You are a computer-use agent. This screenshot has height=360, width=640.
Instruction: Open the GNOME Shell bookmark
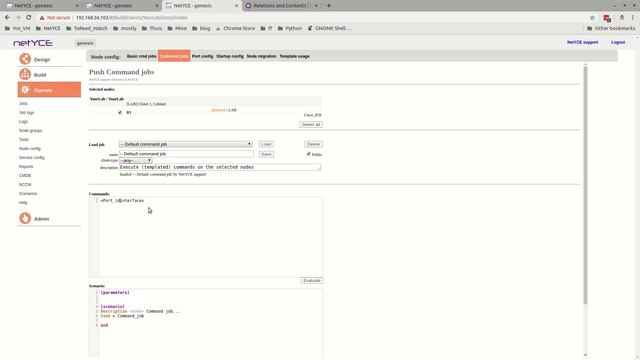click(330, 28)
